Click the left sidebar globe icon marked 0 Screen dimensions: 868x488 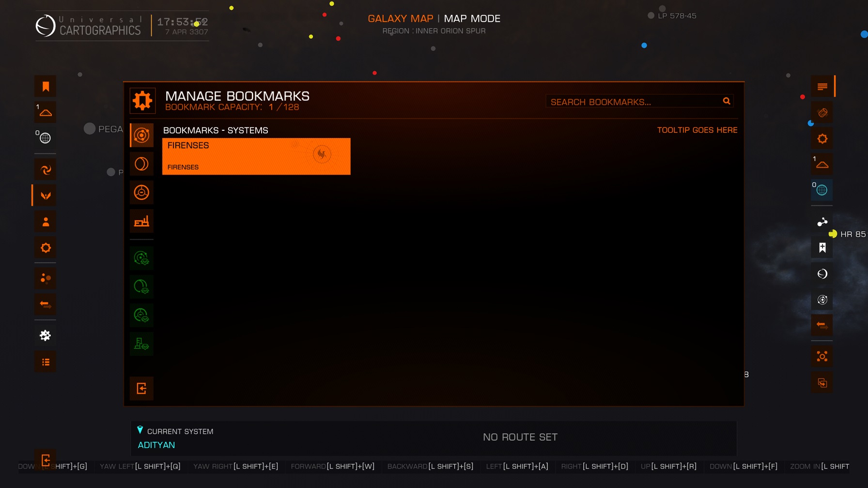coord(46,138)
